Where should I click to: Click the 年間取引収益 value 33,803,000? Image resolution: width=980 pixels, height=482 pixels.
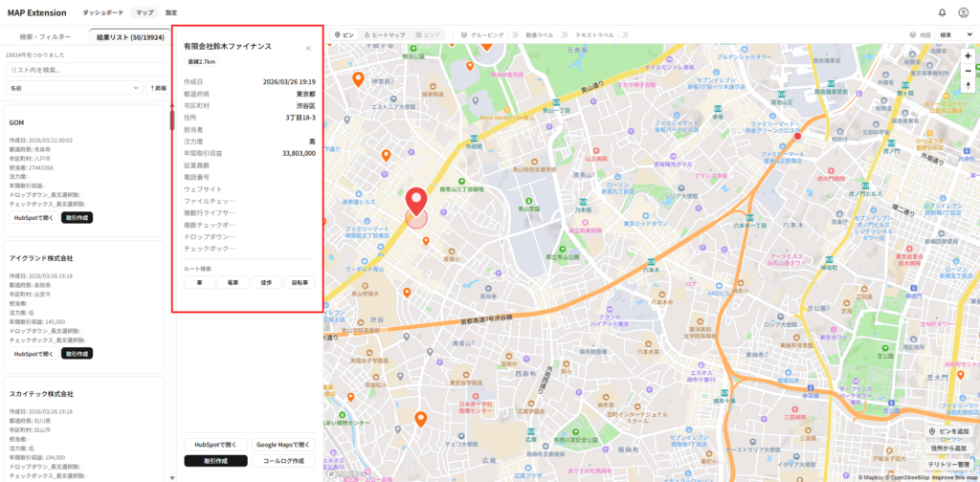299,153
